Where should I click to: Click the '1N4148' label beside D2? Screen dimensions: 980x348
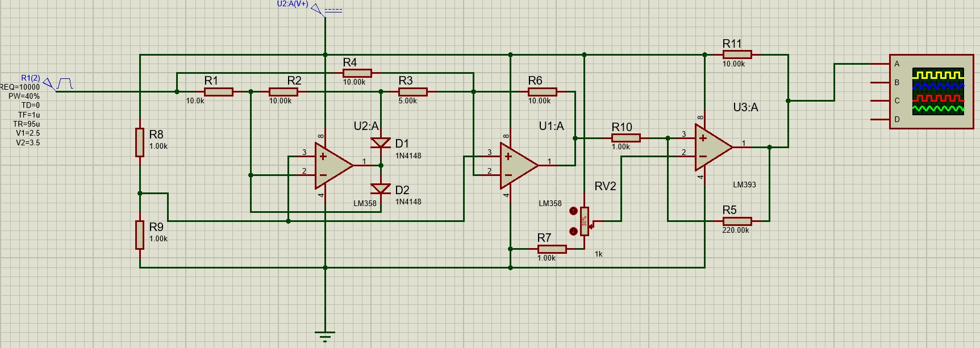[408, 202]
